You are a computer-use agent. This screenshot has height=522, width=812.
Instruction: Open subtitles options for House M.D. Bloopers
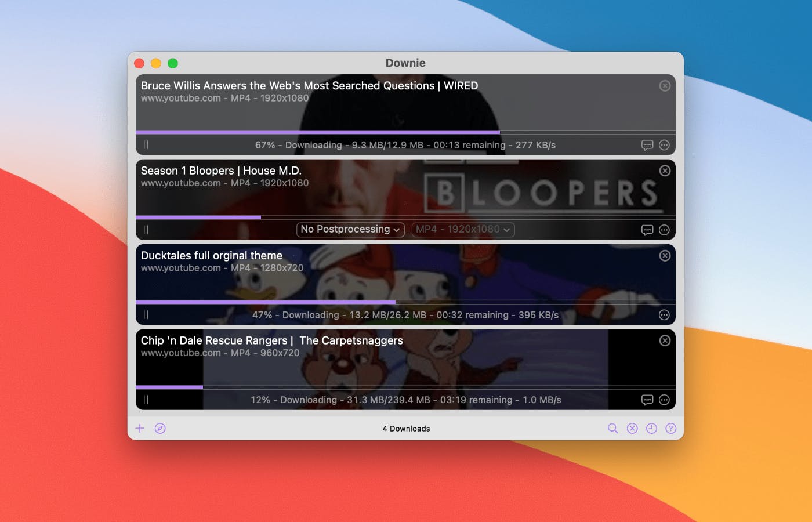pos(647,230)
